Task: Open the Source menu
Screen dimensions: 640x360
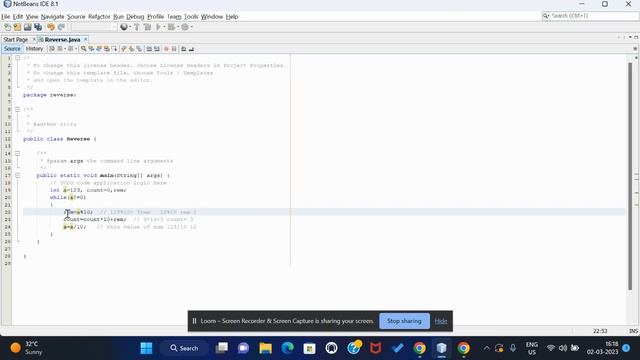Action: point(76,17)
